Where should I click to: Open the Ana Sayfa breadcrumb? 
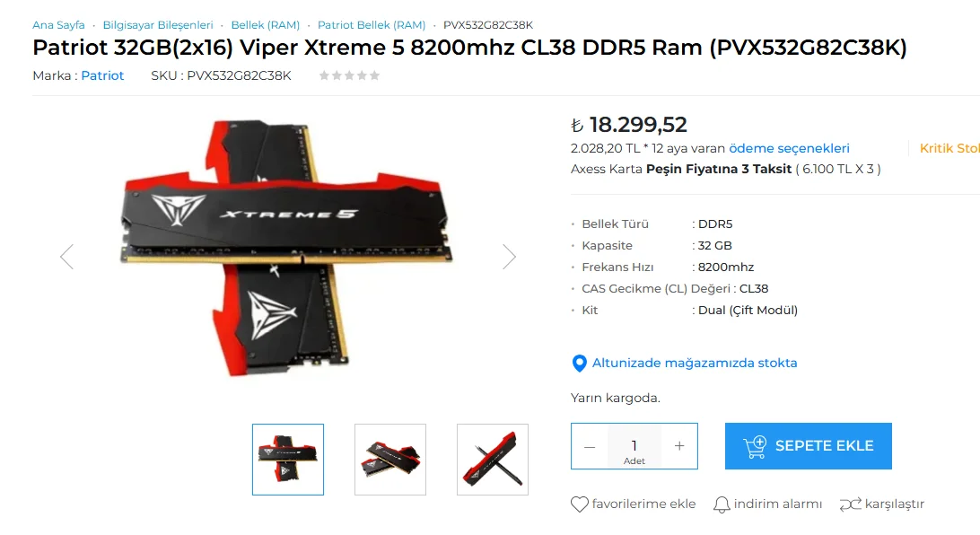coord(58,25)
